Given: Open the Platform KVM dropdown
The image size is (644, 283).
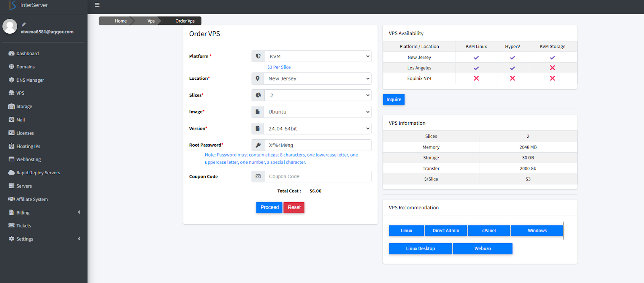Looking at the screenshot, I should (318, 56).
